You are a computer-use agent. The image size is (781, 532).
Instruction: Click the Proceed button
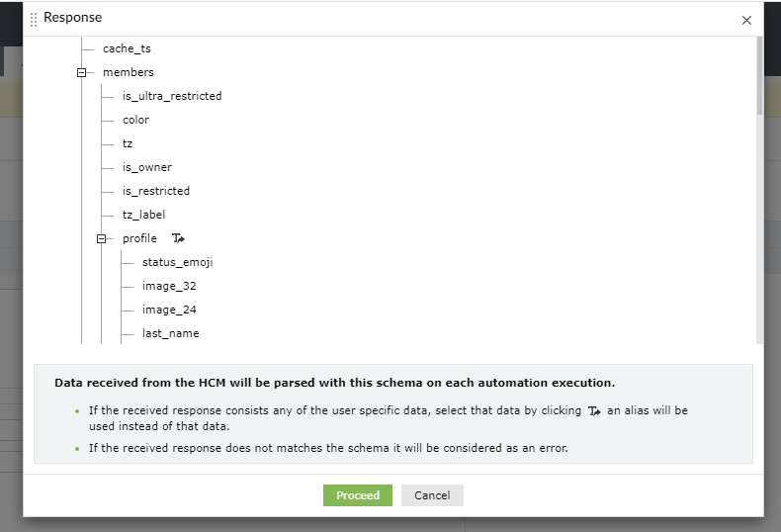point(357,495)
